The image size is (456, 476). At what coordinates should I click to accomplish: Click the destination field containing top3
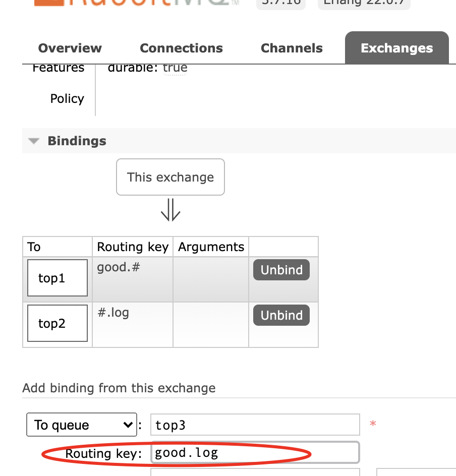[x=255, y=425]
